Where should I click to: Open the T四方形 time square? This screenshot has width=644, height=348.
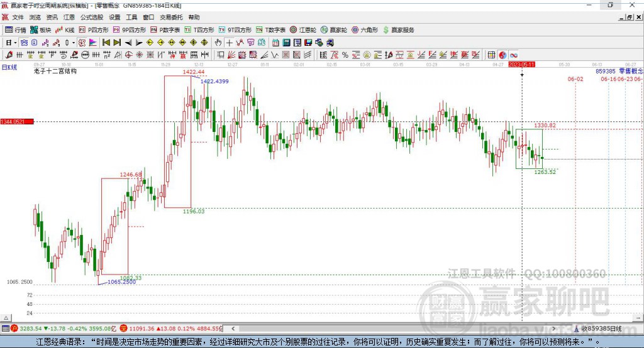[199, 30]
